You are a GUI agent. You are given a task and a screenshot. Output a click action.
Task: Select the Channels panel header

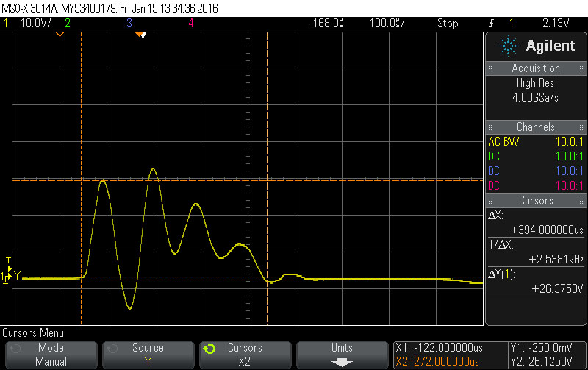[x=536, y=127]
